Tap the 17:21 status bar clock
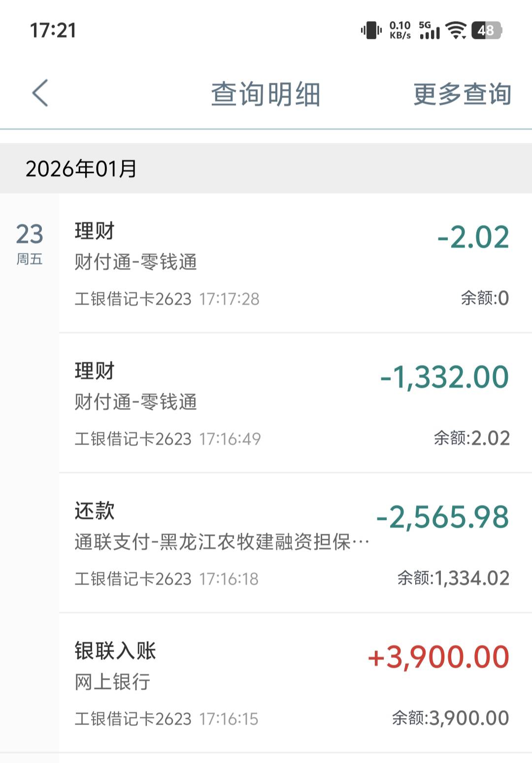This screenshot has width=532, height=763. click(53, 31)
